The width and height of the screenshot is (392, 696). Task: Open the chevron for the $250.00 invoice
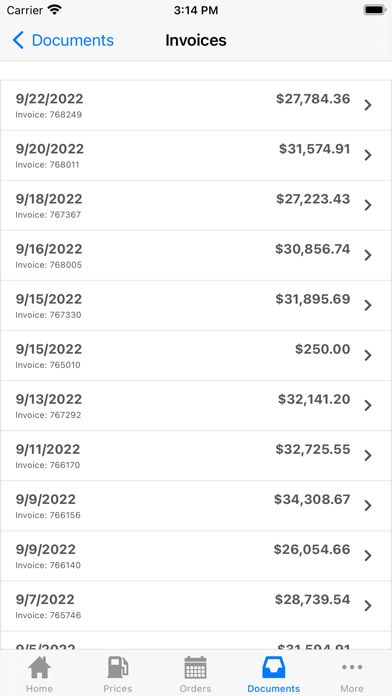(x=368, y=356)
